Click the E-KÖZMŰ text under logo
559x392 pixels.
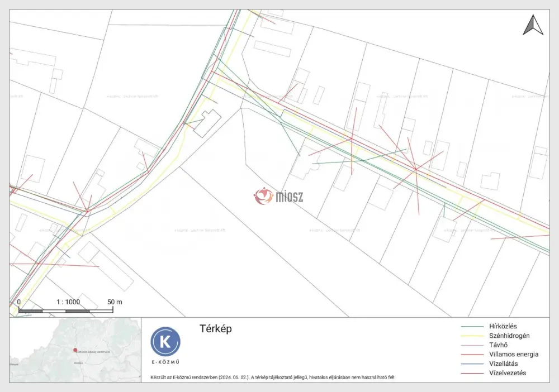(165, 362)
